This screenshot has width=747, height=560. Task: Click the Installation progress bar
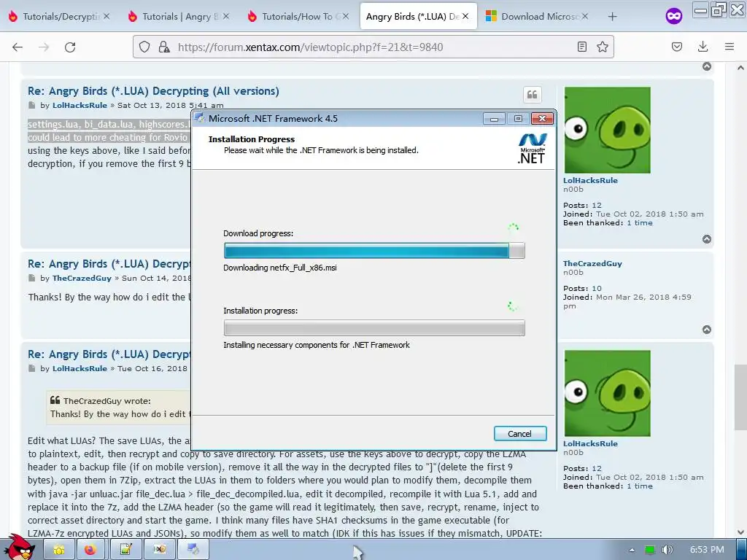tap(374, 327)
